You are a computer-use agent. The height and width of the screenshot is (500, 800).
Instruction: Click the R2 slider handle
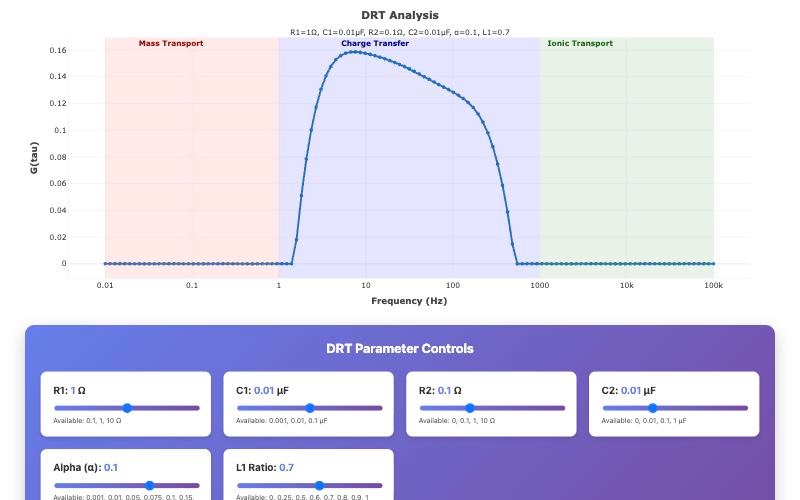pos(470,408)
